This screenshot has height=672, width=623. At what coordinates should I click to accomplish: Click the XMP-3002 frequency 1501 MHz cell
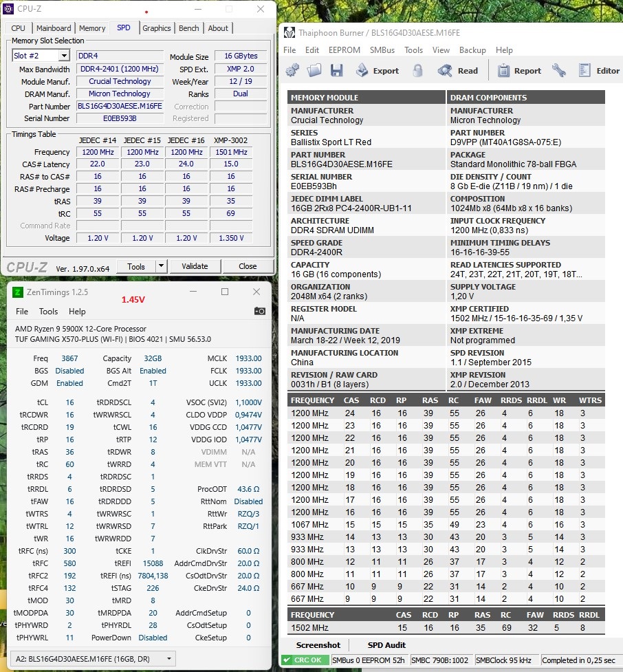pos(231,152)
